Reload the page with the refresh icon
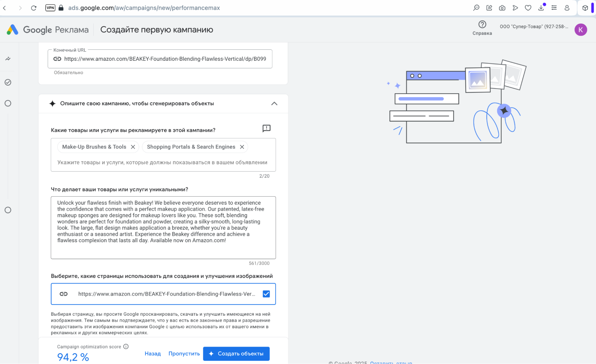 point(34,8)
